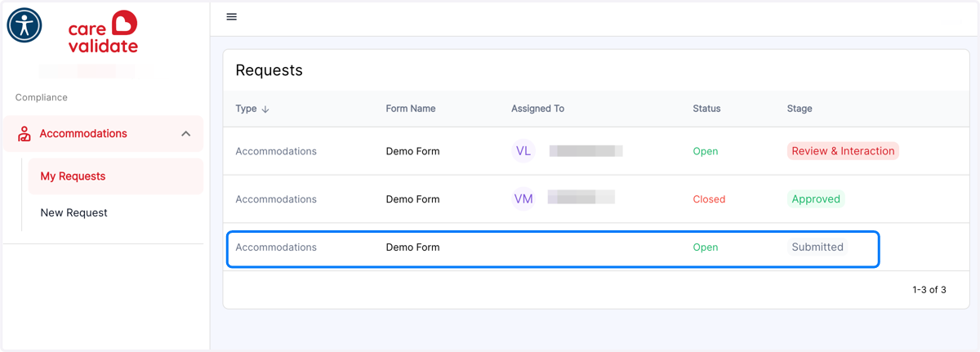Open Demo Form in Review & Interaction row
The image size is (980, 352).
(x=412, y=151)
